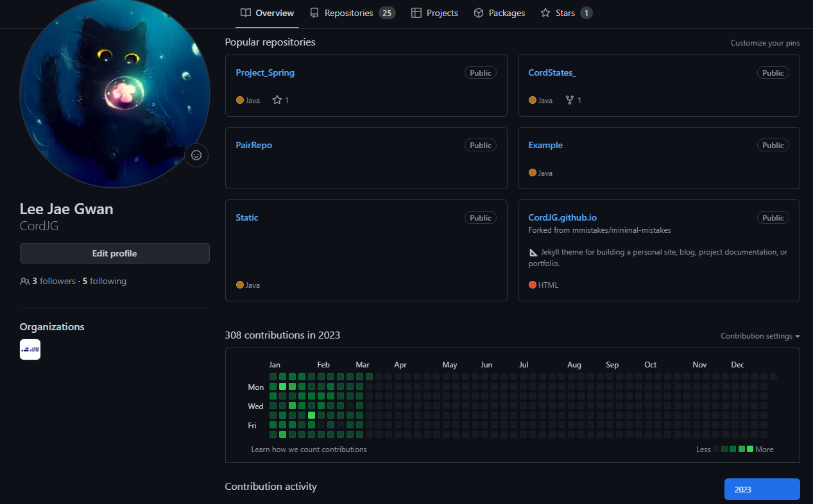Click the Java label on the Static card
This screenshot has height=504, width=813.
click(253, 285)
